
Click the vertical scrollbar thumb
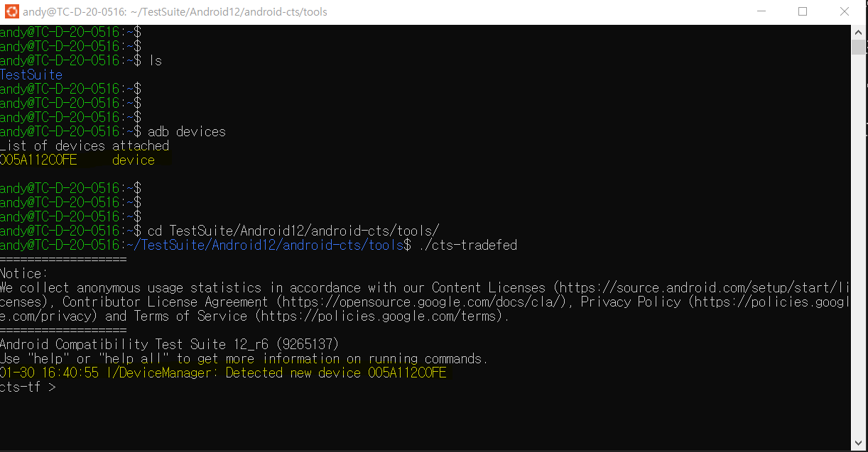tap(859, 47)
